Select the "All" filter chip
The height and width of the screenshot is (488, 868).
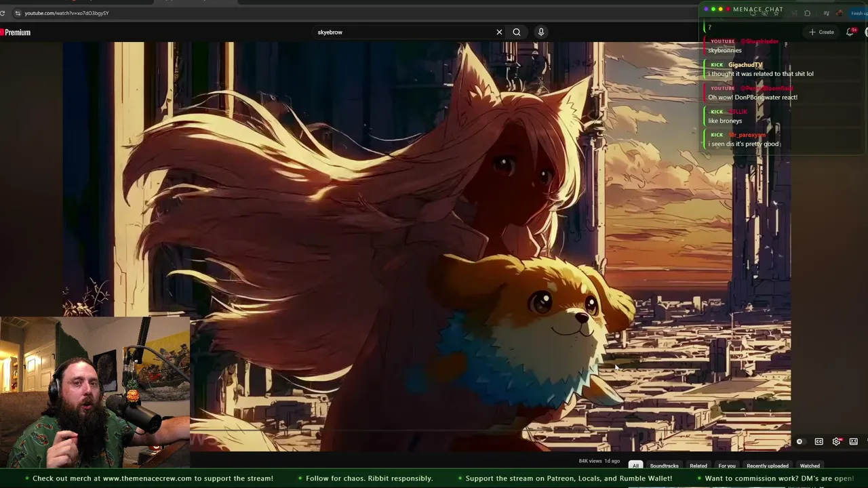click(635, 466)
